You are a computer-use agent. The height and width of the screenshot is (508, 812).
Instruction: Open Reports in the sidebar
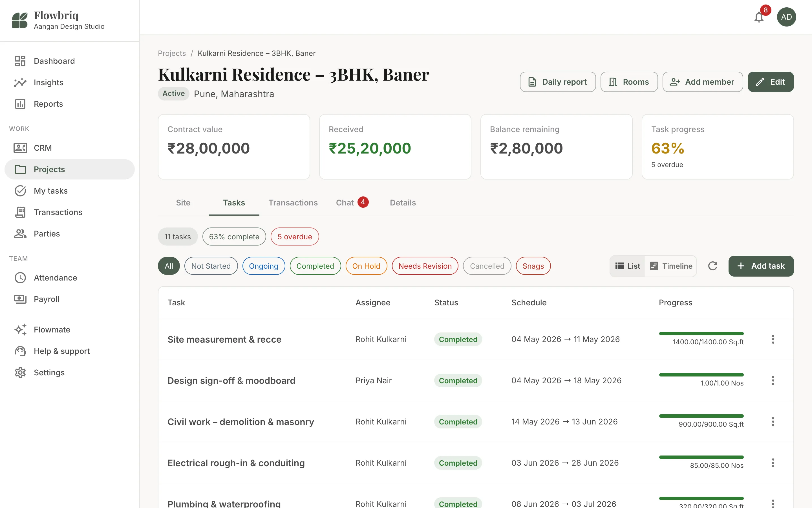69,104
